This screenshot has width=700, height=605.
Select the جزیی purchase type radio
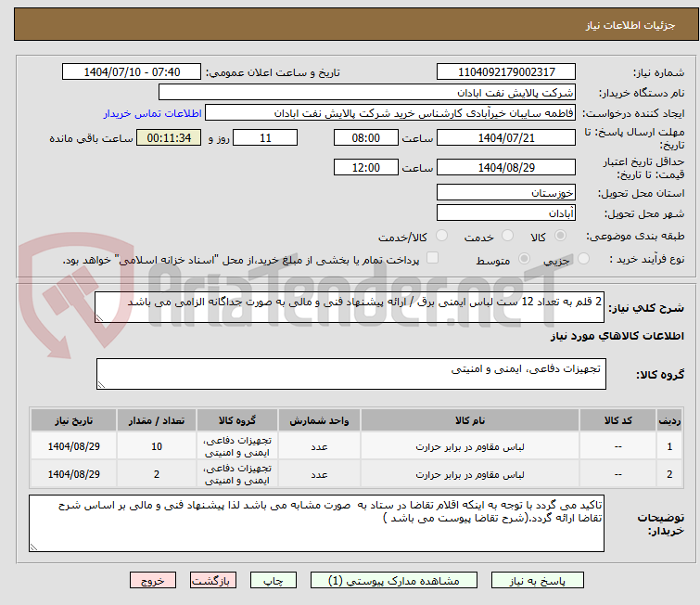click(x=583, y=259)
